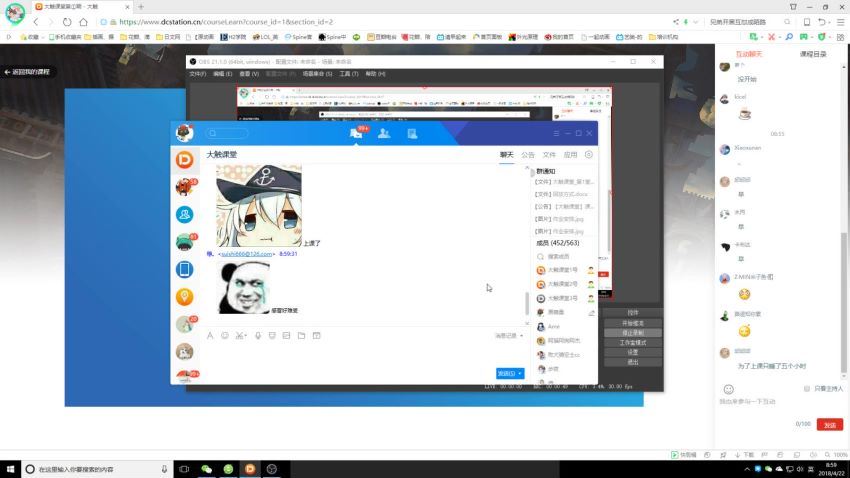850x478 pixels.
Task: Click the font format icon in QQ chat toolbar
Action: click(x=210, y=335)
